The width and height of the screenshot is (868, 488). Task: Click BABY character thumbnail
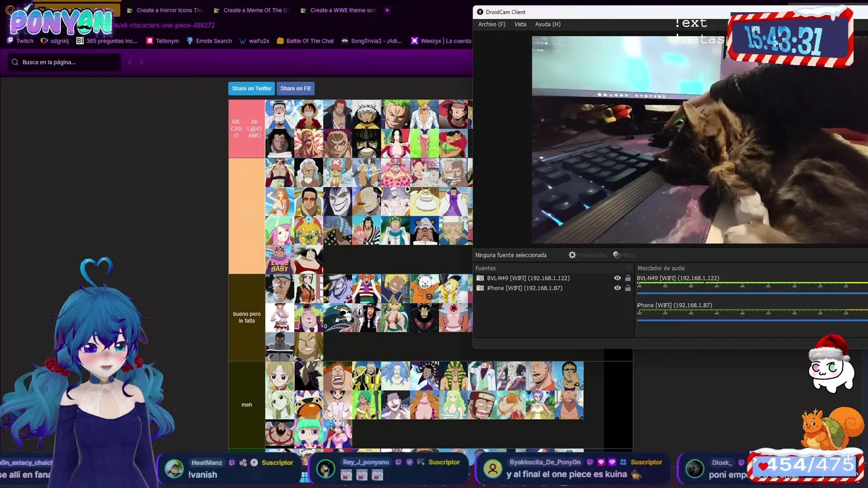[279, 260]
